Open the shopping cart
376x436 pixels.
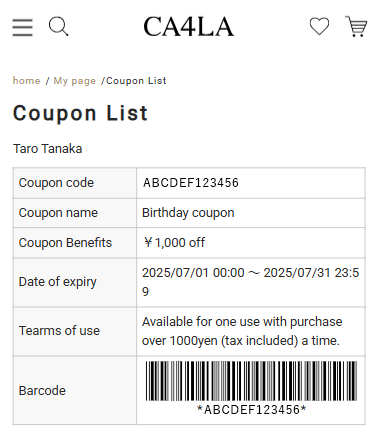coord(356,26)
